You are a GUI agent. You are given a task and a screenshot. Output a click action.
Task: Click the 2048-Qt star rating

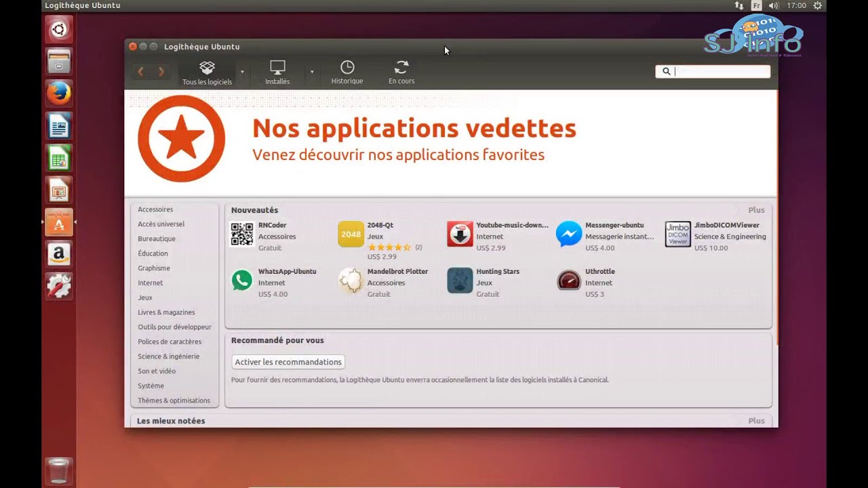tap(389, 247)
